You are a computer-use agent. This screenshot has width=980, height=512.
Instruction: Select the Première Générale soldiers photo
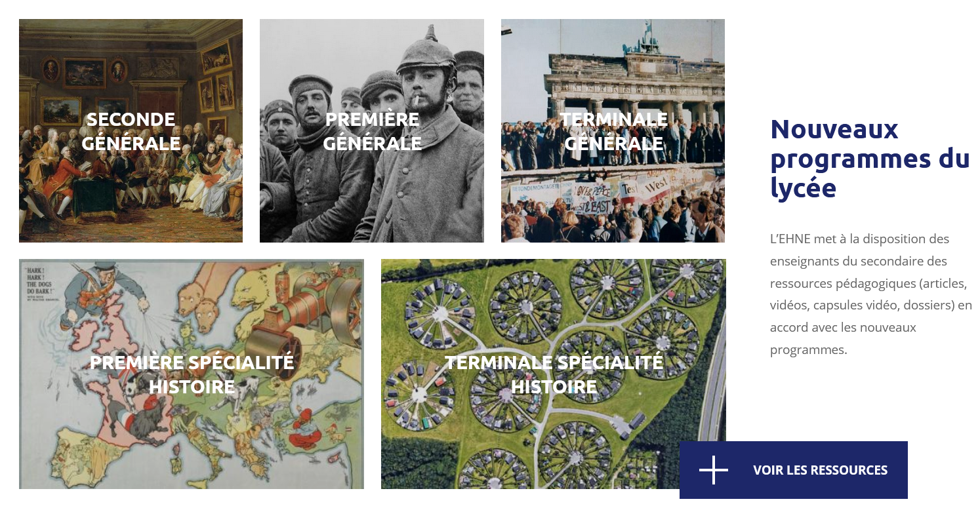372,130
